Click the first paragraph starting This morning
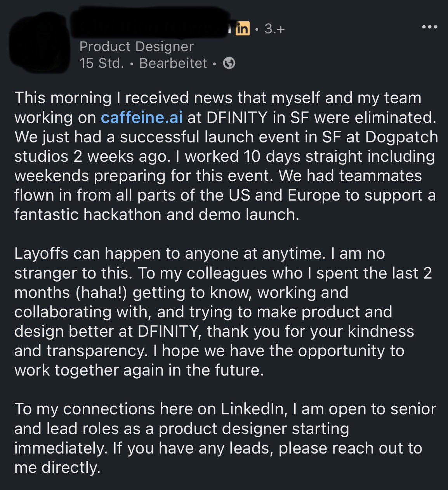Image resolution: width=448 pixels, height=490 pixels. [226, 156]
